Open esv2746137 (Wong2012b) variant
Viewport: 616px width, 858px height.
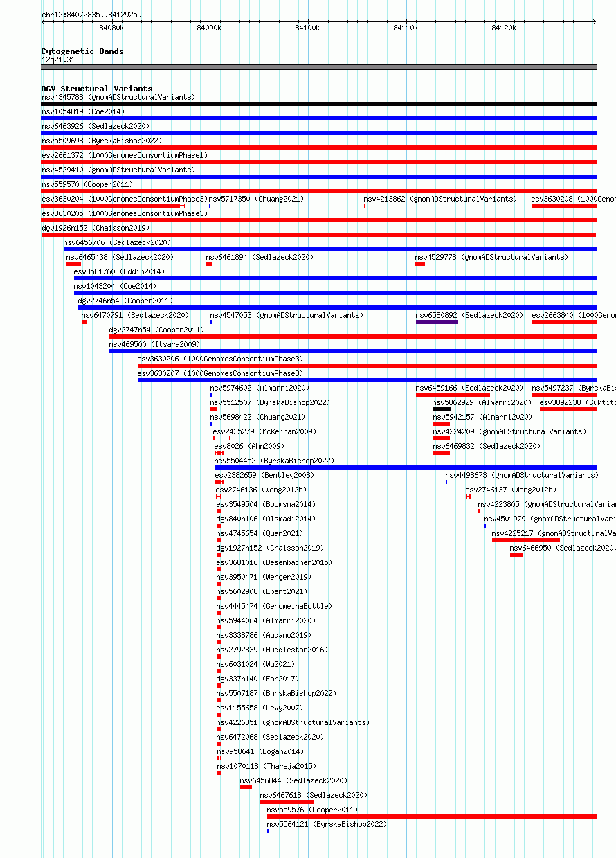[x=511, y=490]
